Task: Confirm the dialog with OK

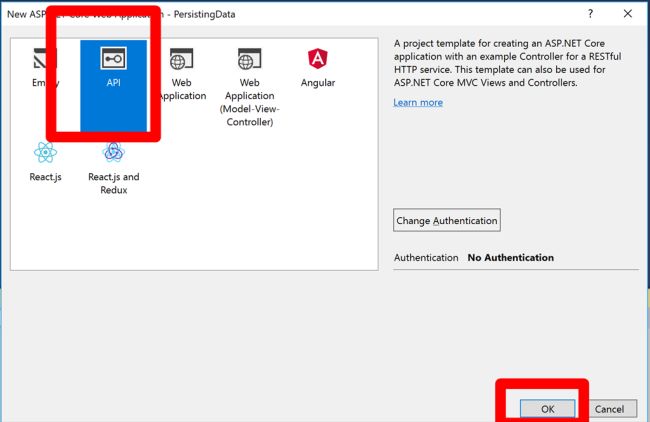Action: coord(547,409)
